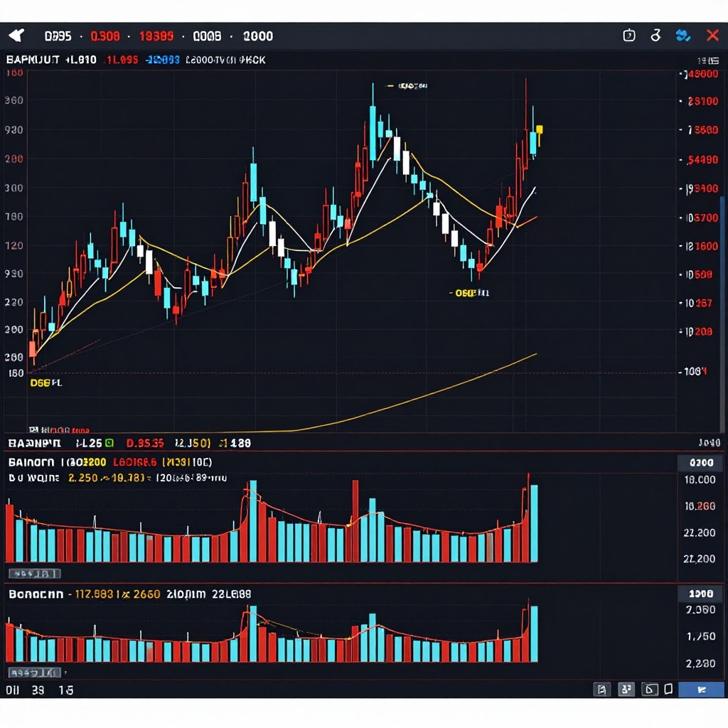This screenshot has width=728, height=728.
Task: Click the red 19388 value in the header
Action: (156, 36)
